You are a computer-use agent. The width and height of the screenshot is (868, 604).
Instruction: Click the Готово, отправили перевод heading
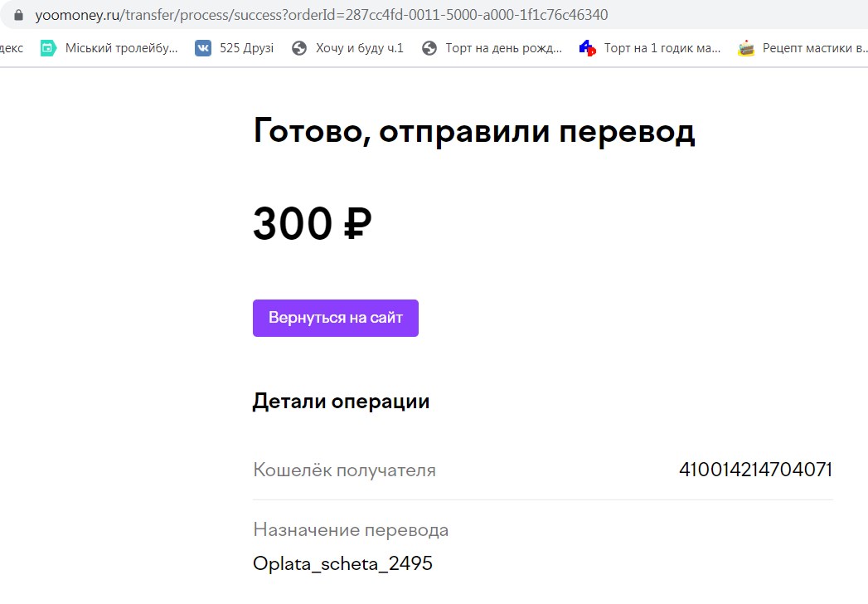click(474, 132)
